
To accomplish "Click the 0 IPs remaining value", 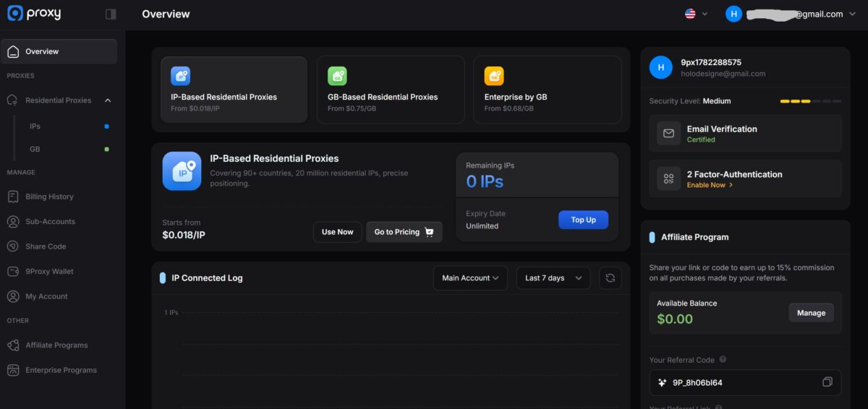I will pyautogui.click(x=485, y=182).
